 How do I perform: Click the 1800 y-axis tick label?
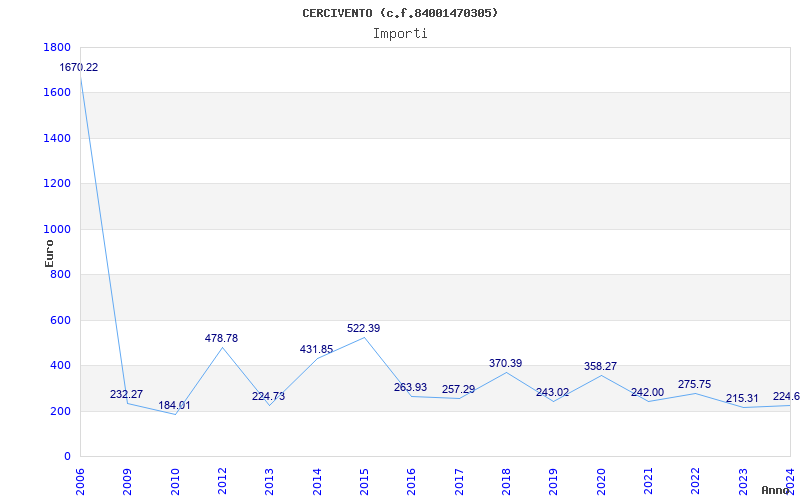[57, 47]
